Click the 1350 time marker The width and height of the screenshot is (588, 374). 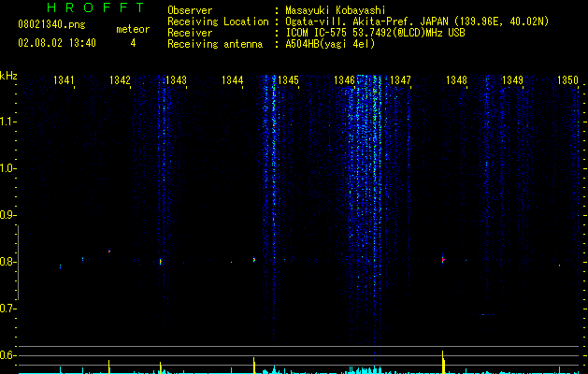(568, 80)
